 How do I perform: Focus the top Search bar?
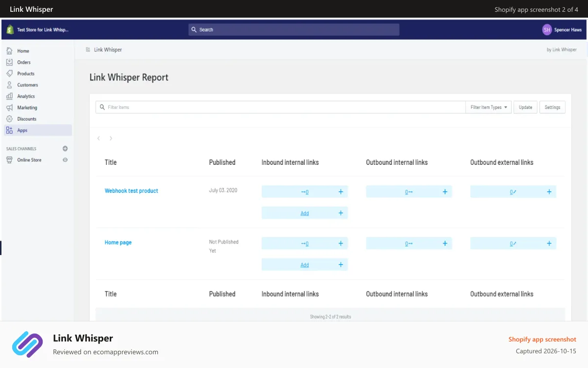(294, 29)
